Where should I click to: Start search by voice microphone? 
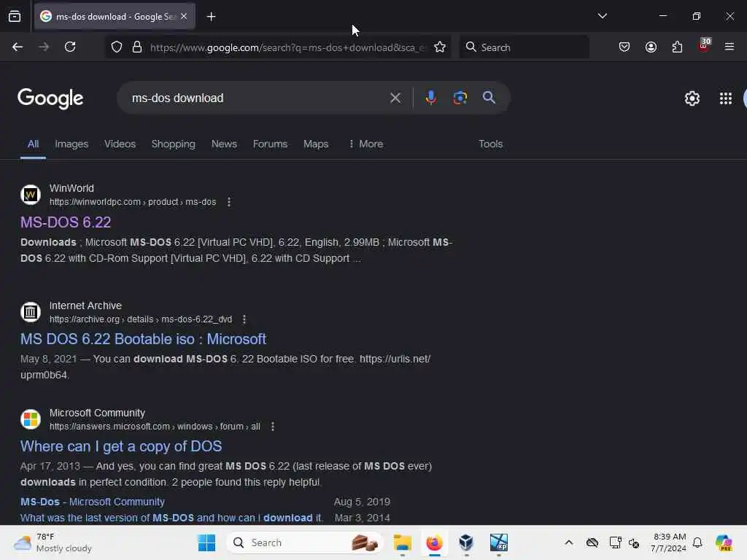430,98
